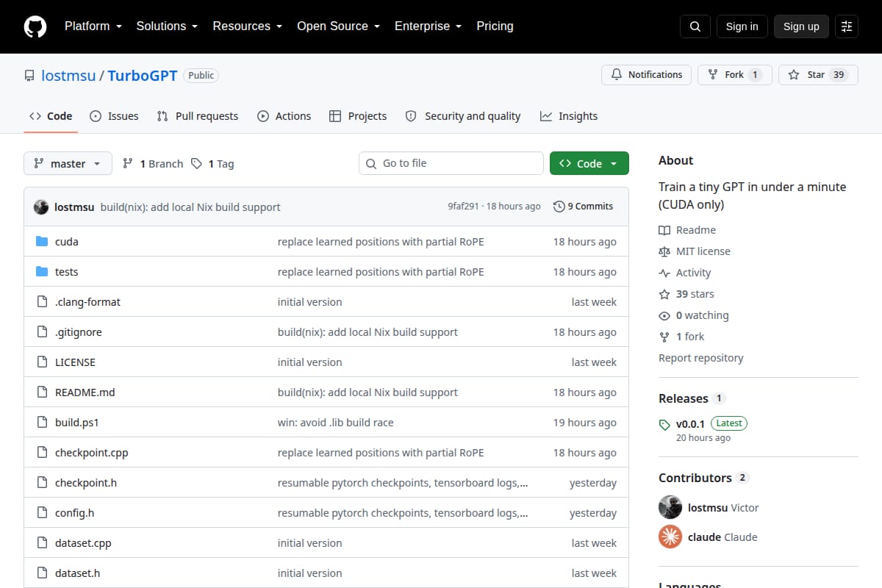Click the Sign in button

click(742, 26)
